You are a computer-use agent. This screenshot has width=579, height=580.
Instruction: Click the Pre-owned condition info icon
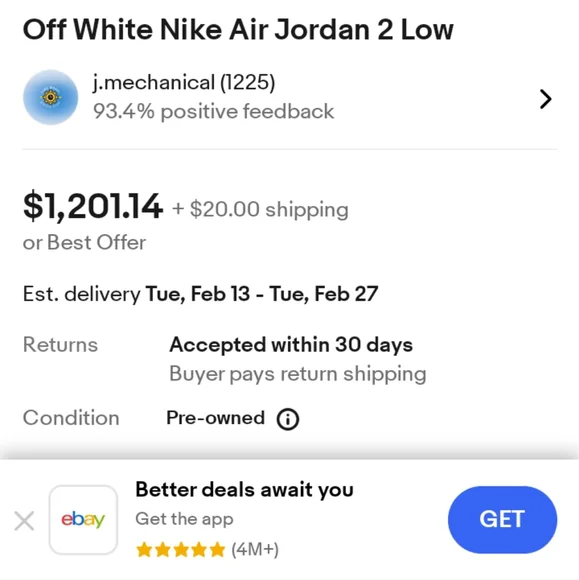287,419
